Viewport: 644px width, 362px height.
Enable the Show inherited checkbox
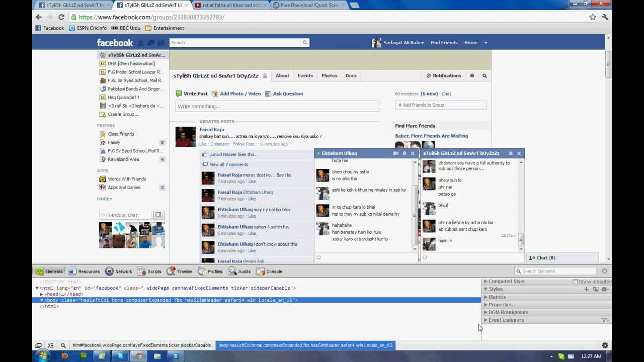575,282
